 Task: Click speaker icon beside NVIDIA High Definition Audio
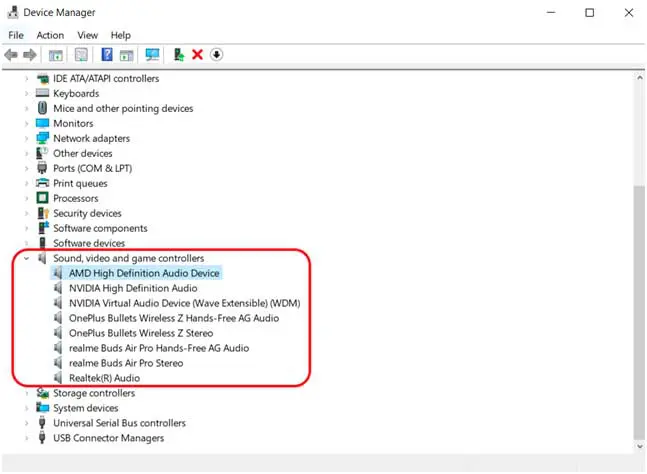tap(58, 288)
